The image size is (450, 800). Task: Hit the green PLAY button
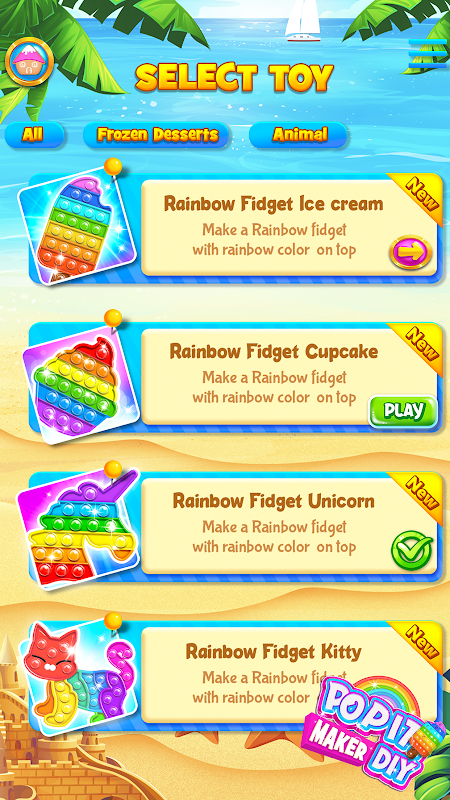(404, 411)
